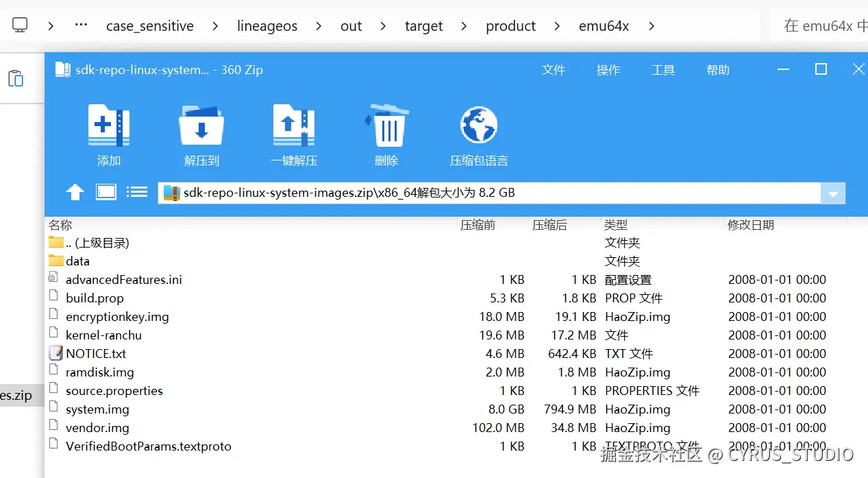
Task: Click the advancedFeatures.ini file icon
Action: coord(53,278)
